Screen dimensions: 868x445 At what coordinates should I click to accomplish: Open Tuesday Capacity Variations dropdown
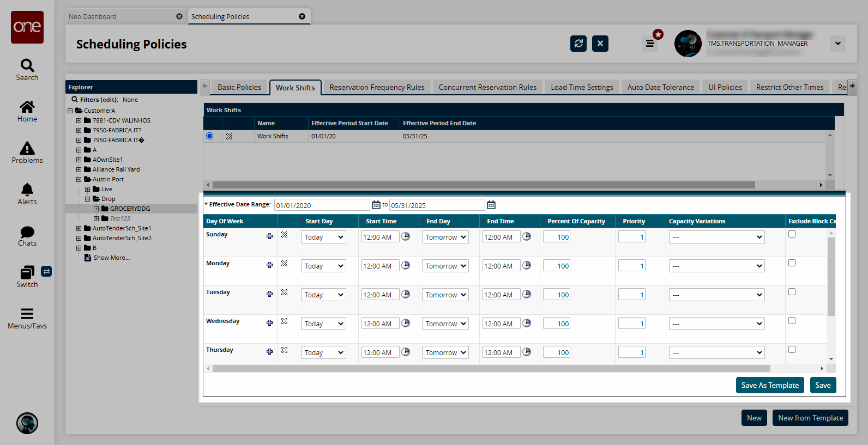(x=716, y=295)
